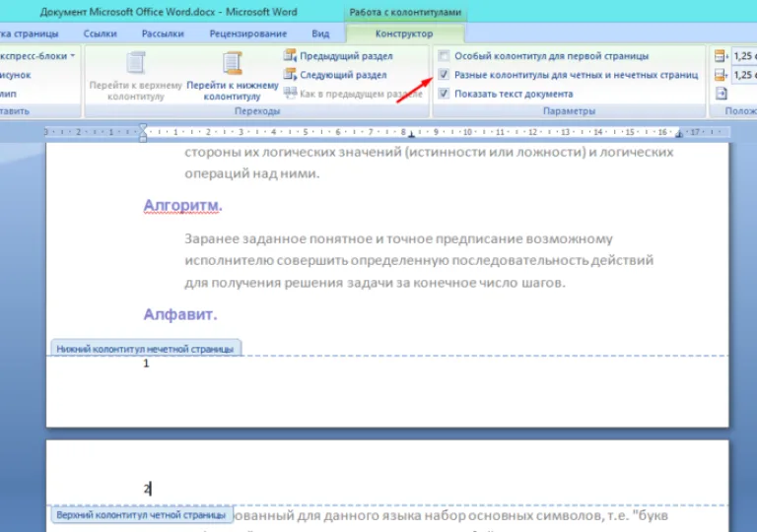
Task: Click the header position icon beside top 1,25
Action: coord(721,56)
